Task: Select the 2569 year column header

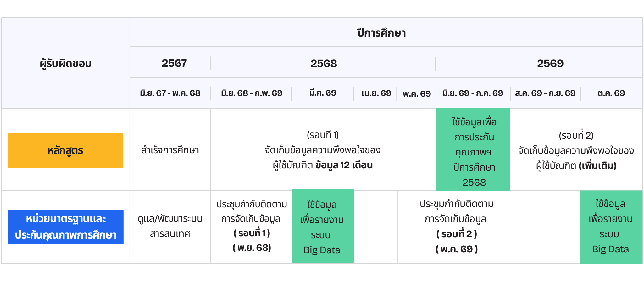Action: 550,64
